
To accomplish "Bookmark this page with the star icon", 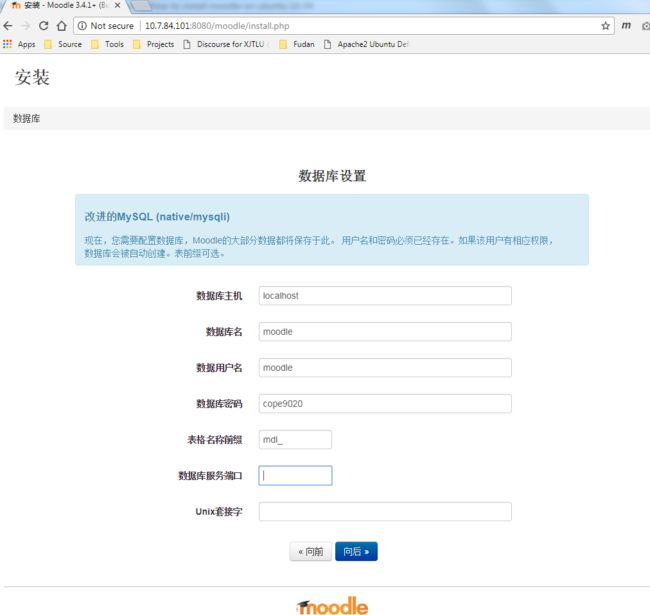I will point(605,26).
